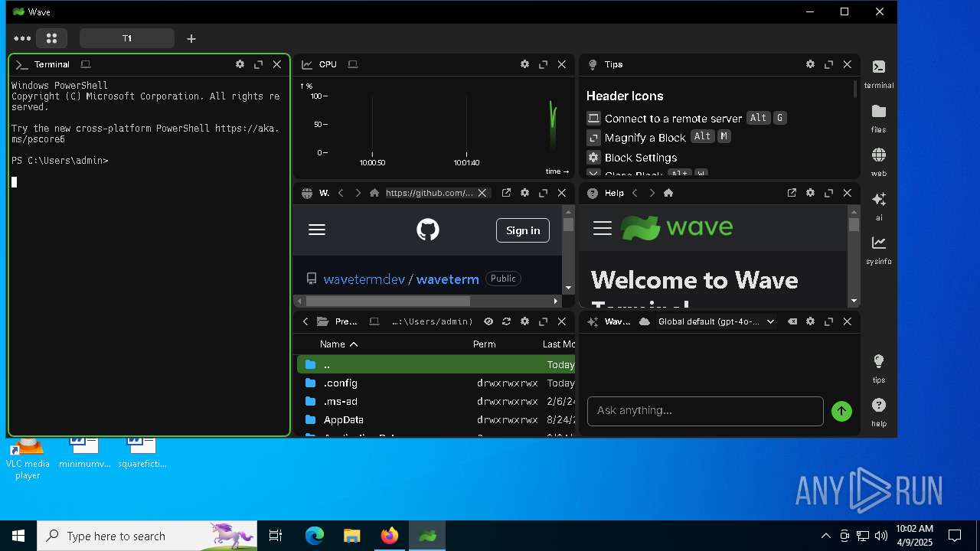Open CPU block settings gear

pos(524,64)
